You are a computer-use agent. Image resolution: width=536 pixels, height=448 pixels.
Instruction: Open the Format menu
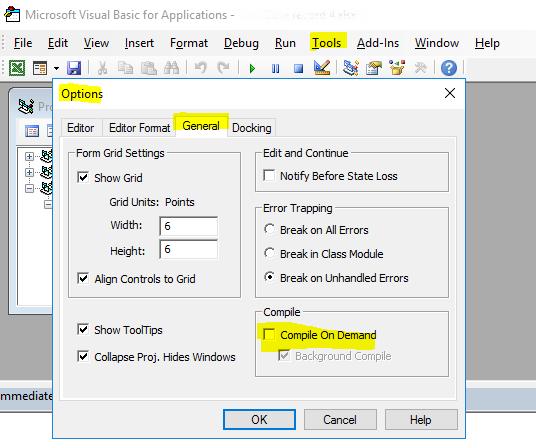tap(189, 43)
